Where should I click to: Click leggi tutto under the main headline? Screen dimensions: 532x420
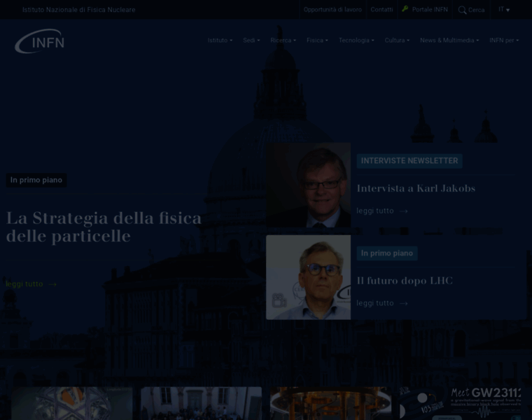coord(24,284)
